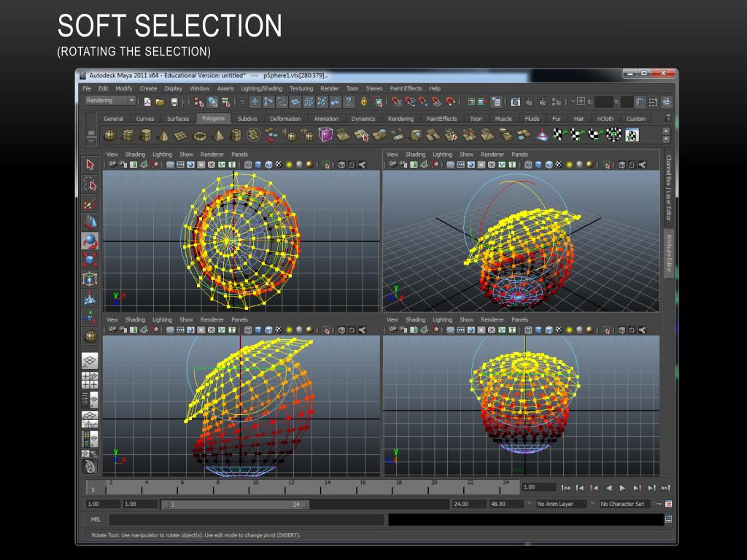Activate the Scale tool

90,260
